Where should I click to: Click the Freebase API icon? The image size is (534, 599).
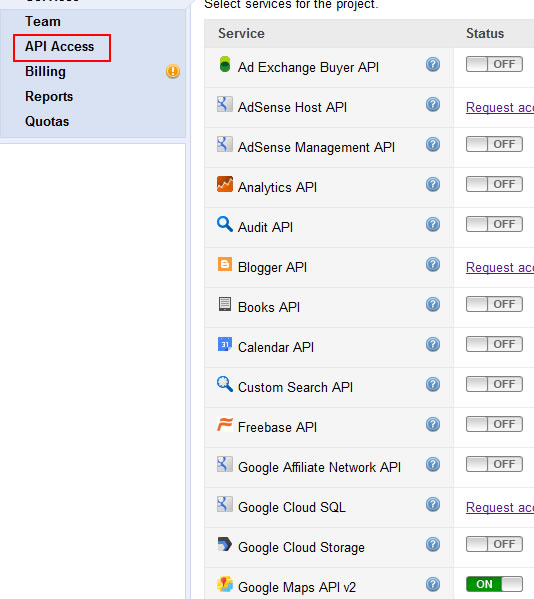(x=225, y=424)
